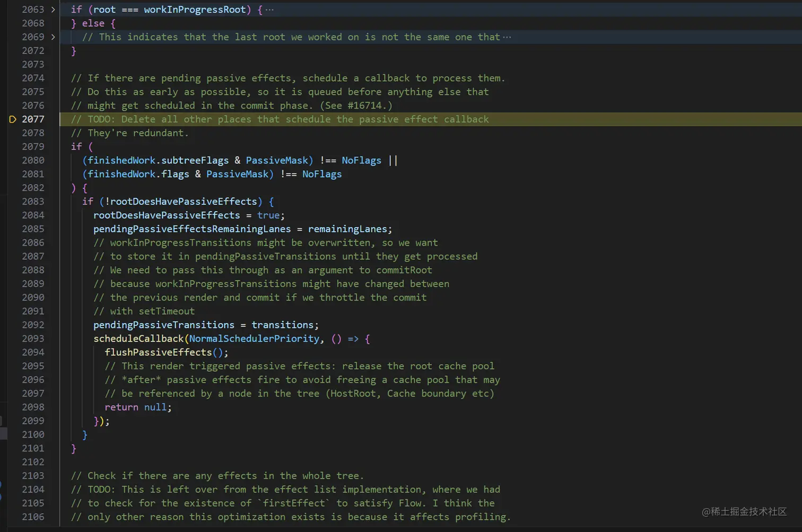Click the scheduleCallback function call
The height and width of the screenshot is (532, 802).
pyautogui.click(x=138, y=338)
